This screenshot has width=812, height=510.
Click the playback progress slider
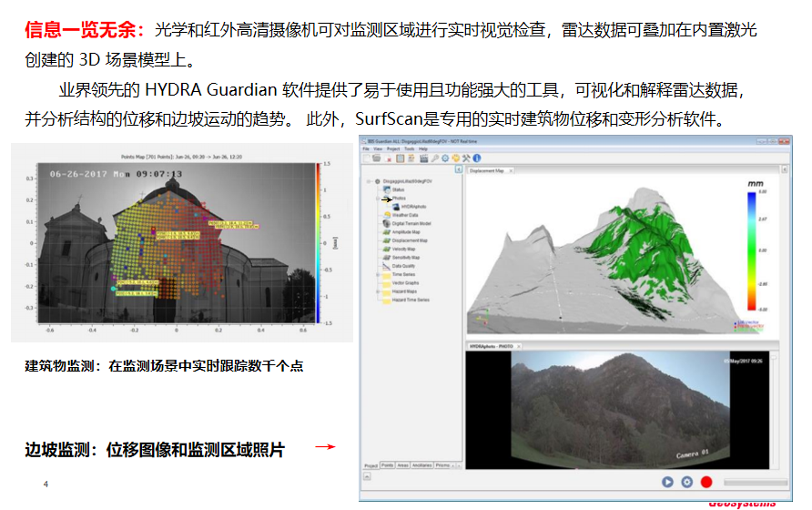(x=748, y=482)
